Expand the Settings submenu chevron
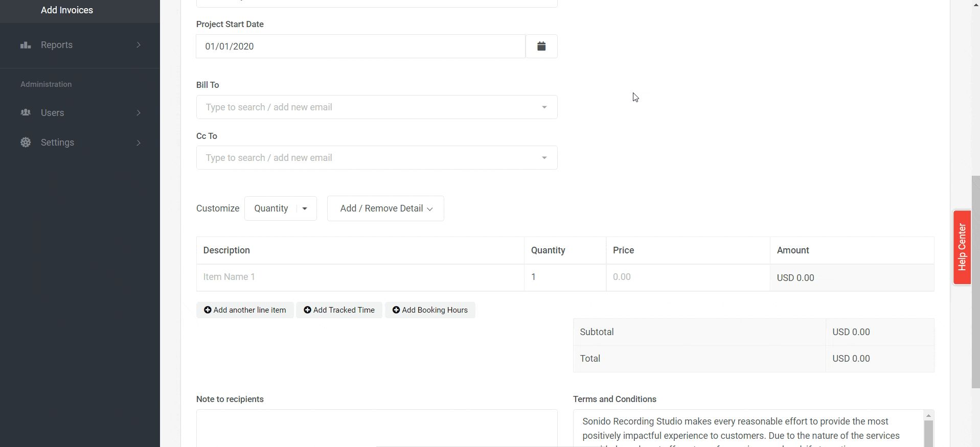The width and height of the screenshot is (980, 447). (x=139, y=143)
